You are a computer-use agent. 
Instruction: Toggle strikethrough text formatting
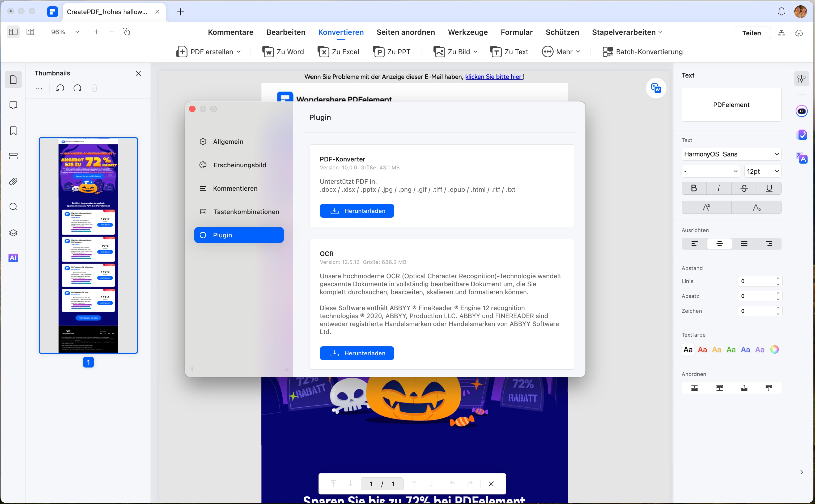tap(744, 188)
